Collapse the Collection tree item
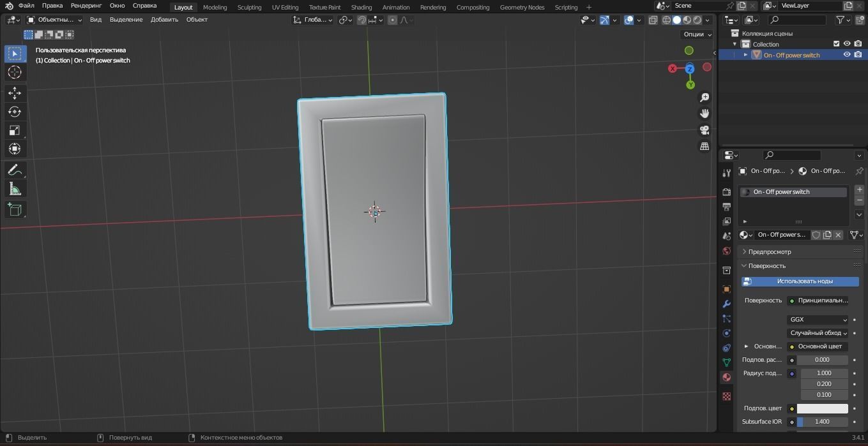 click(735, 44)
